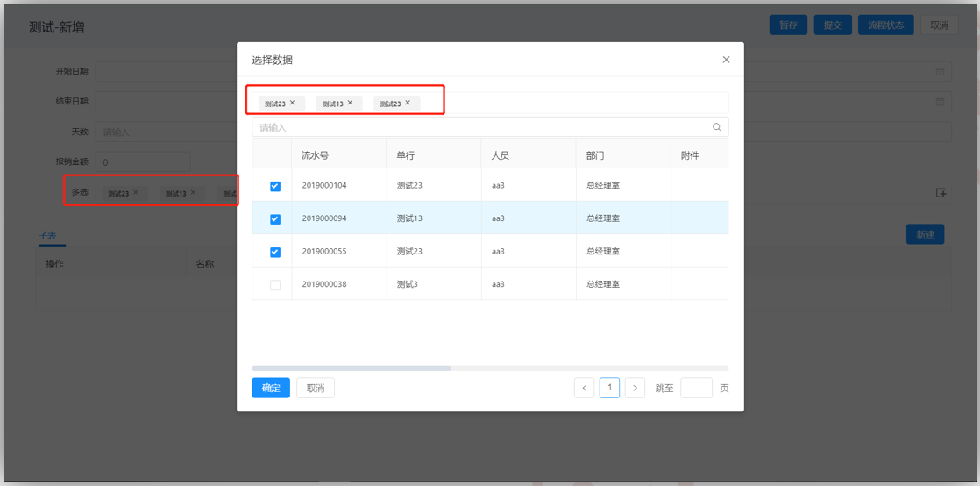Image resolution: width=980 pixels, height=486 pixels.
Task: Remove 测试13 tag in dialog
Action: (350, 103)
